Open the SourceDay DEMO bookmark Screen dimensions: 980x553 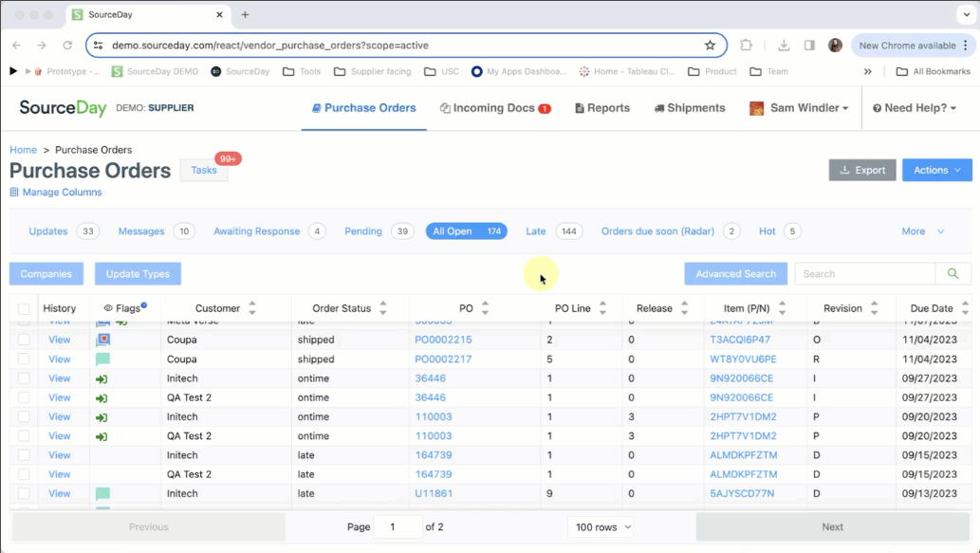click(x=155, y=71)
